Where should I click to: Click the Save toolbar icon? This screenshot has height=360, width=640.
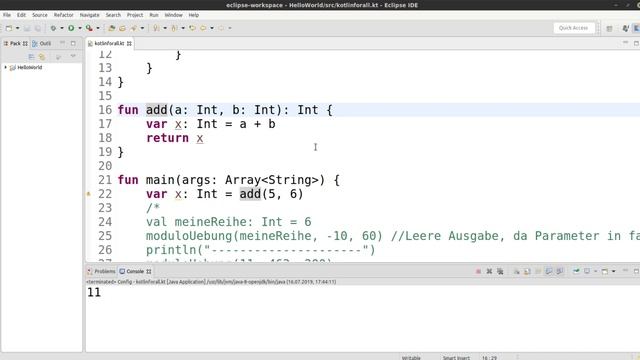coord(27,28)
